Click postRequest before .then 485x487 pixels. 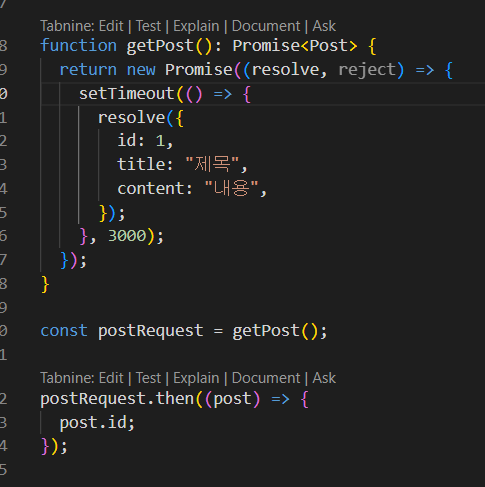coord(93,399)
